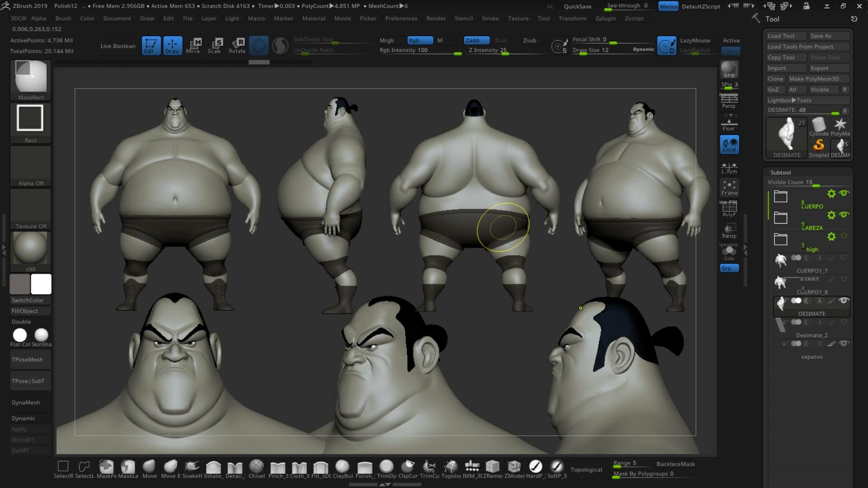
Task: Collapse the Subtool palette header
Action: [x=781, y=173]
